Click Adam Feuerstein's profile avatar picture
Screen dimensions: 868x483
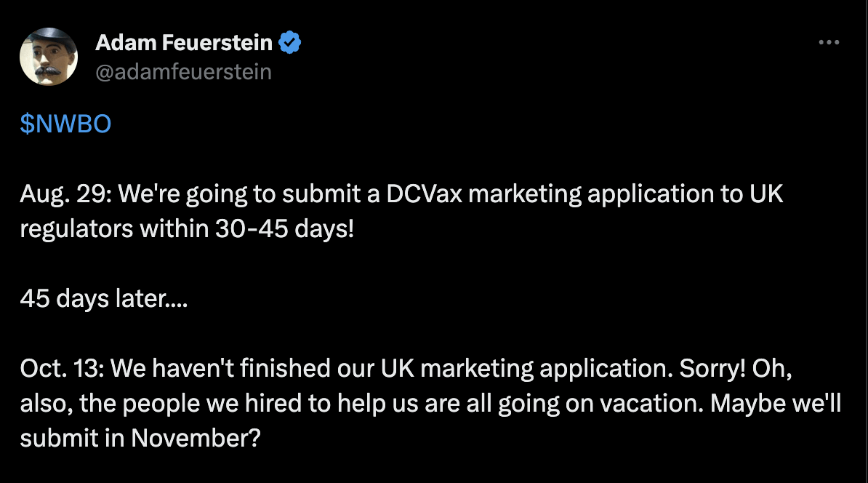[x=49, y=57]
